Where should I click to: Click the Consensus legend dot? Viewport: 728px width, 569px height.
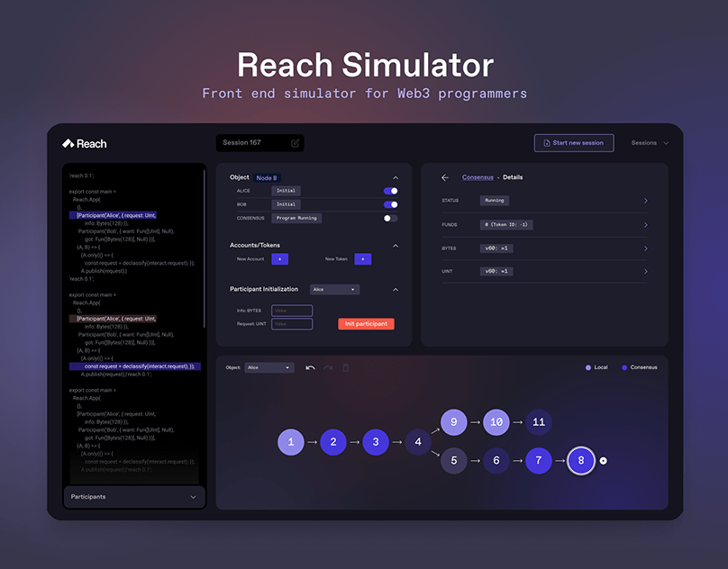pos(624,367)
